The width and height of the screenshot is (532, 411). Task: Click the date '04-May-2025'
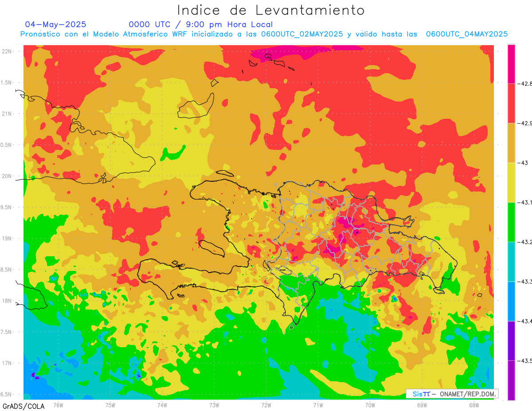(x=55, y=24)
